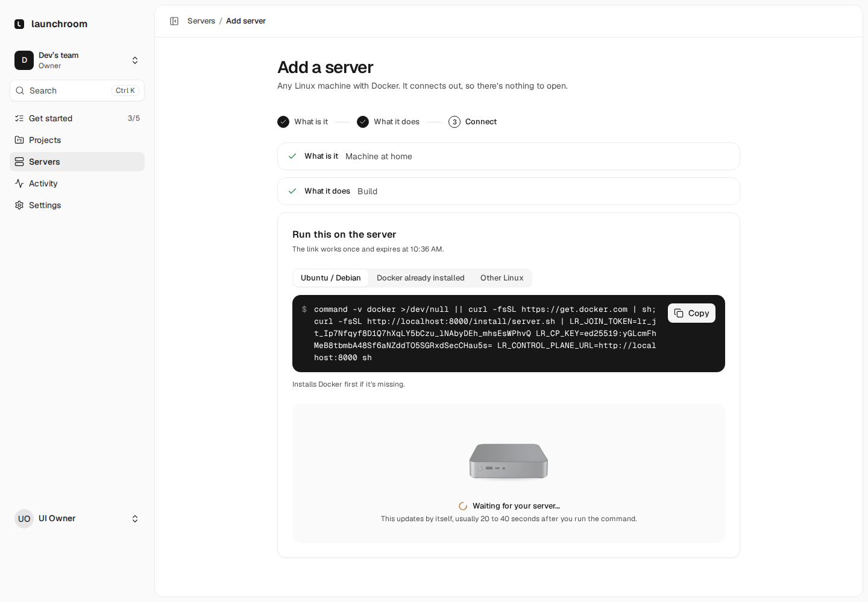Viewport: 868px width, 602px height.
Task: Click the Add server breadcrumb
Action: coord(246,21)
